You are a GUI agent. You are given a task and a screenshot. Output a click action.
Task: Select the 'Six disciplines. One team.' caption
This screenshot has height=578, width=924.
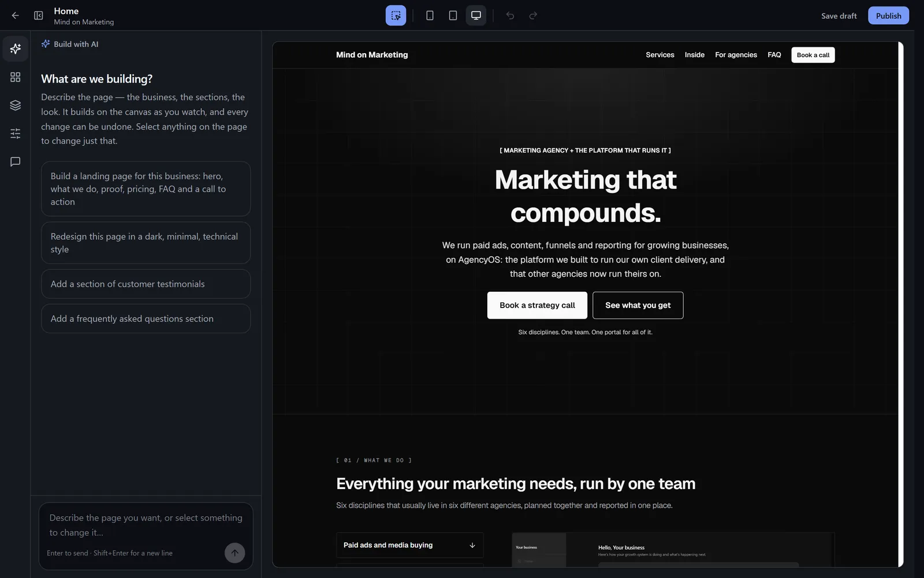pyautogui.click(x=585, y=332)
